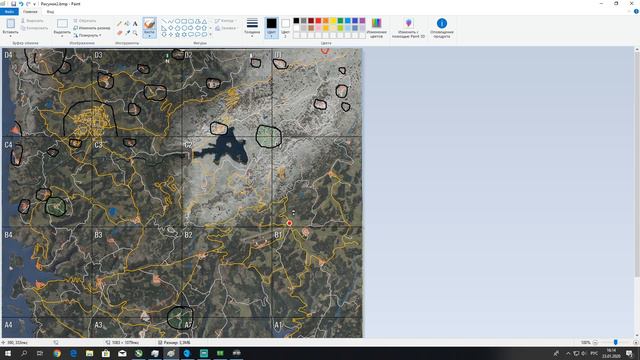This screenshot has height=360, width=640.
Task: Open the notification center in system tray
Action: click(x=629, y=353)
